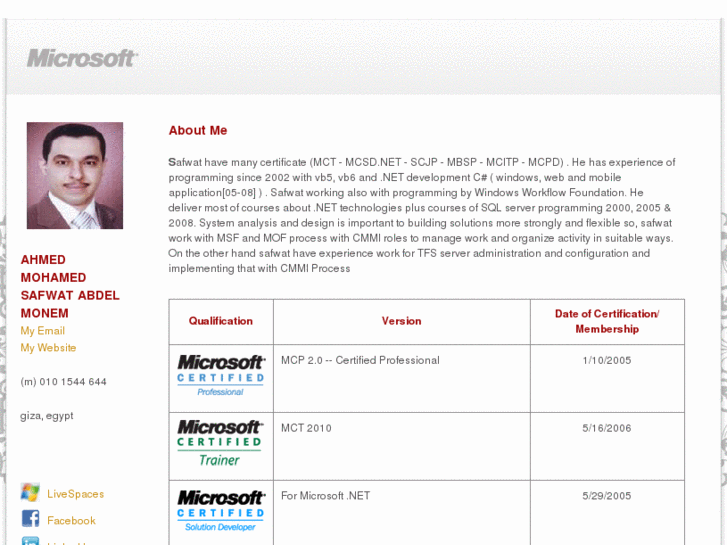Select the name AHMED MOHAMED SAFWAT ABDEL MONEM
Screen dimensions: 727x545
coord(70,286)
